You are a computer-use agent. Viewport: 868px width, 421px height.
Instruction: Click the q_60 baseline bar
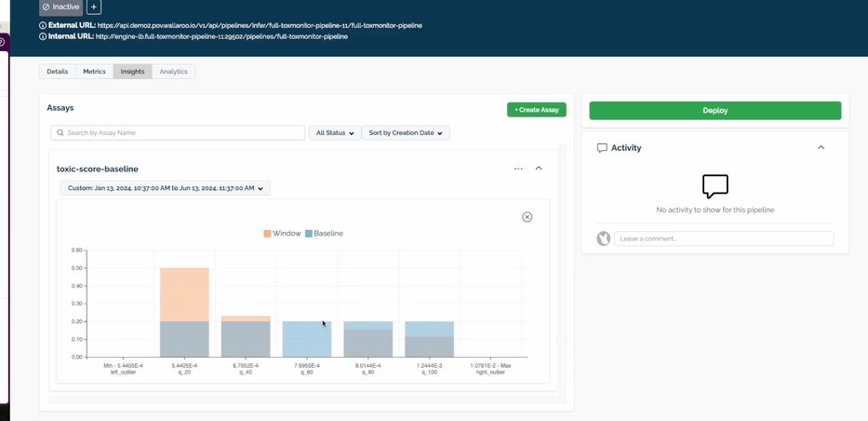pos(307,339)
